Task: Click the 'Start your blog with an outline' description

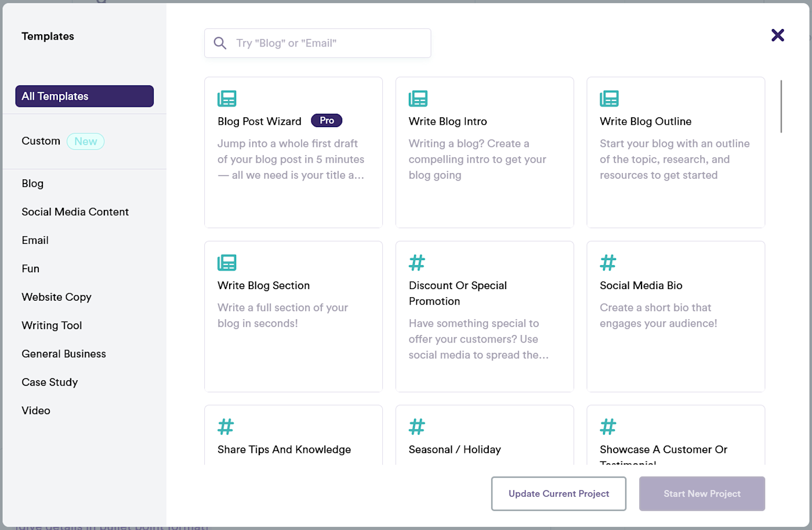Action: click(x=675, y=159)
